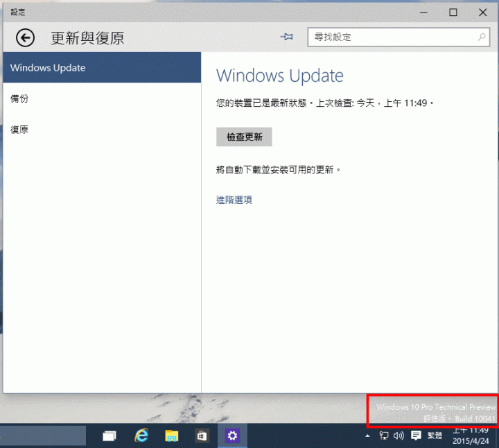Click the status text 您的裝置已是最新狀態
The image size is (499, 448).
pyautogui.click(x=261, y=103)
